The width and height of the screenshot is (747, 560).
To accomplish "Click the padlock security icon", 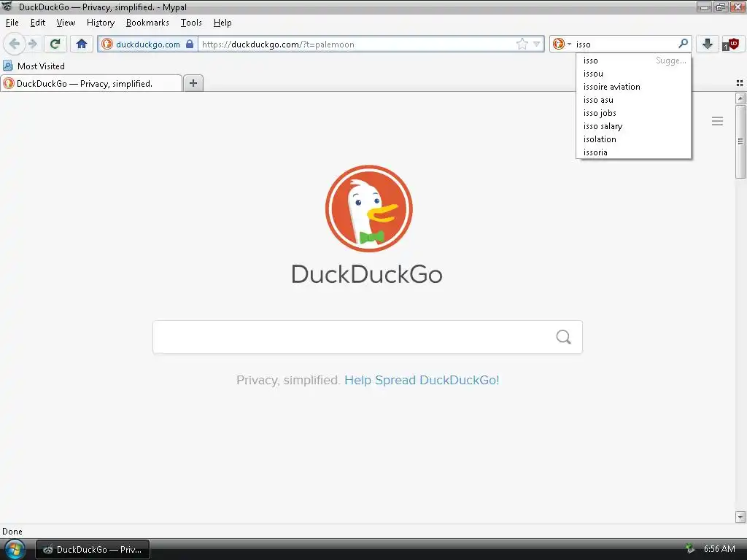I will coord(190,44).
